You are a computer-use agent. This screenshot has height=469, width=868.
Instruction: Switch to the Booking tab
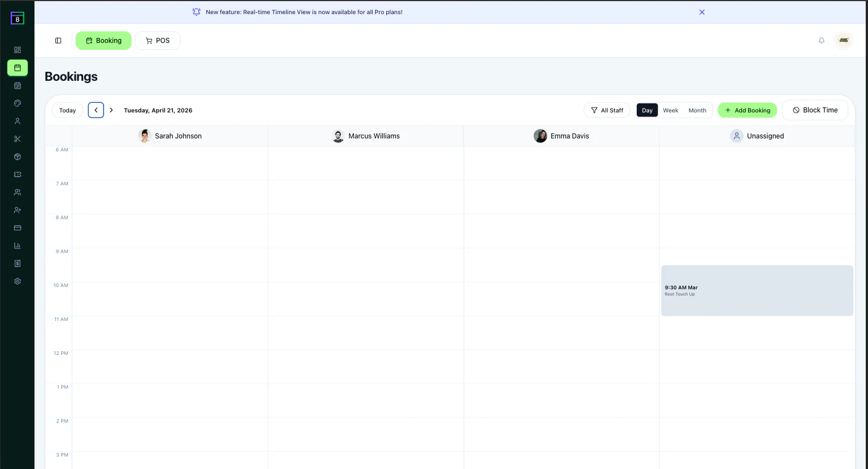pyautogui.click(x=103, y=41)
